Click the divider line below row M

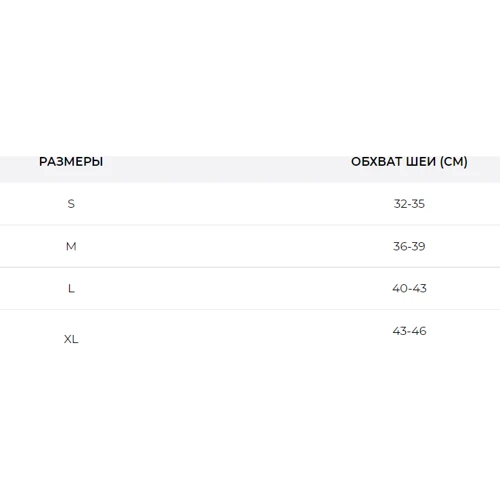(x=250, y=267)
